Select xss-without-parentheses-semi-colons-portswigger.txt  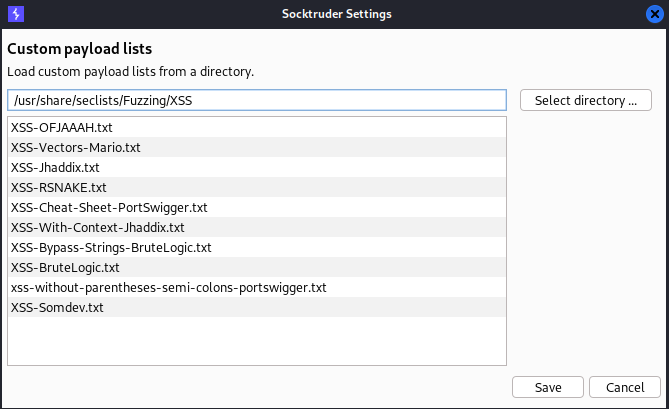168,288
